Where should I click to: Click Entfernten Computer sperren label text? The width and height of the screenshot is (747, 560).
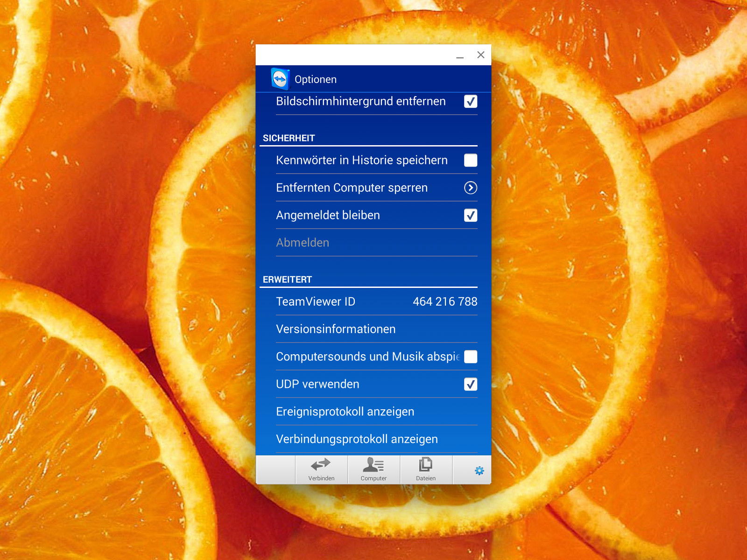click(x=352, y=188)
